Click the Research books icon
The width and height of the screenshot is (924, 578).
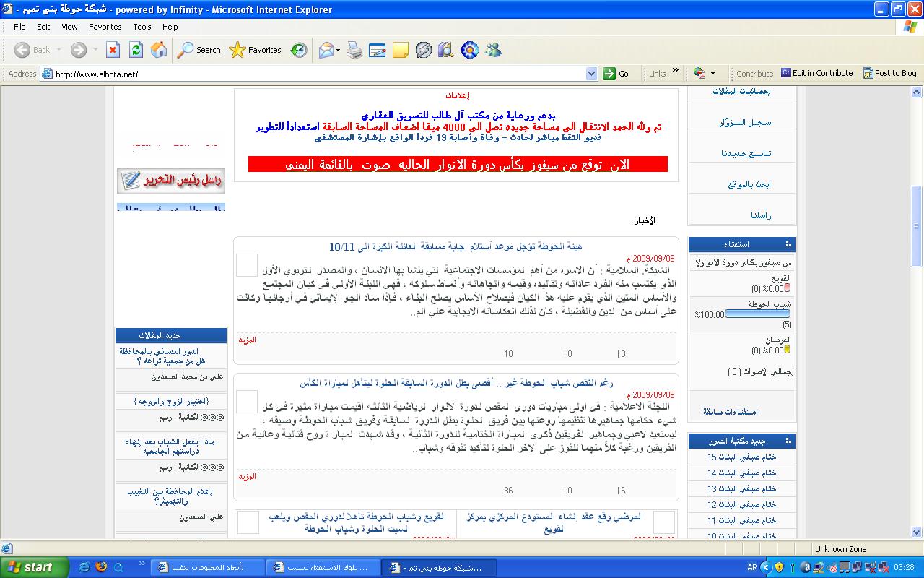pyautogui.click(x=447, y=50)
